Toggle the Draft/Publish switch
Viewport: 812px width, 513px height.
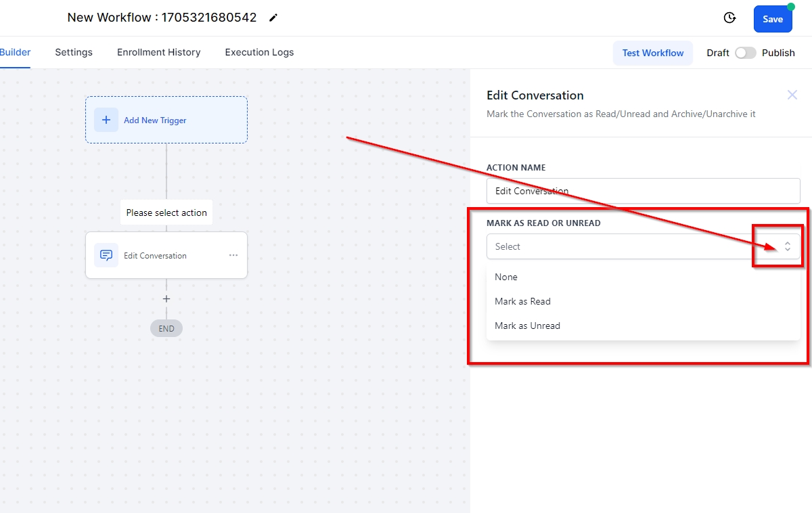pyautogui.click(x=745, y=53)
